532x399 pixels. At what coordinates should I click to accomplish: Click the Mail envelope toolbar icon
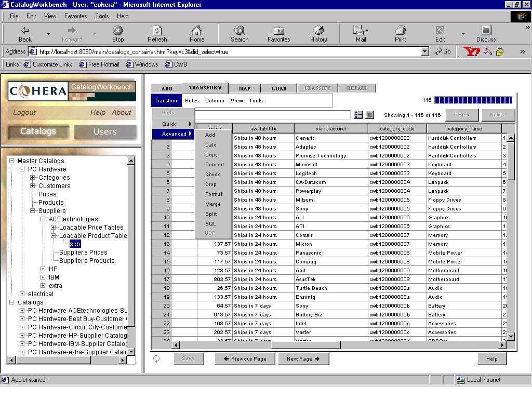pyautogui.click(x=358, y=31)
